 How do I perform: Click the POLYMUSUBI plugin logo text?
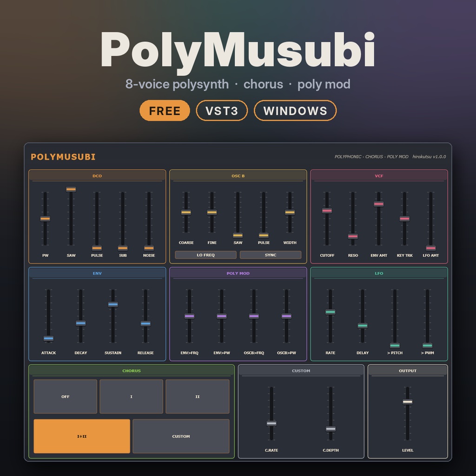point(63,157)
